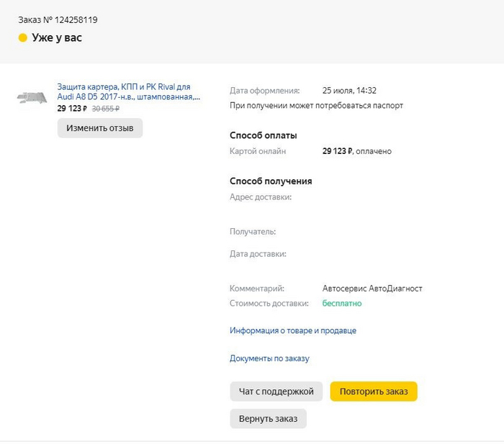Click the Уже у вас status heading
Screen dimensions: 504x444
pyautogui.click(x=57, y=37)
